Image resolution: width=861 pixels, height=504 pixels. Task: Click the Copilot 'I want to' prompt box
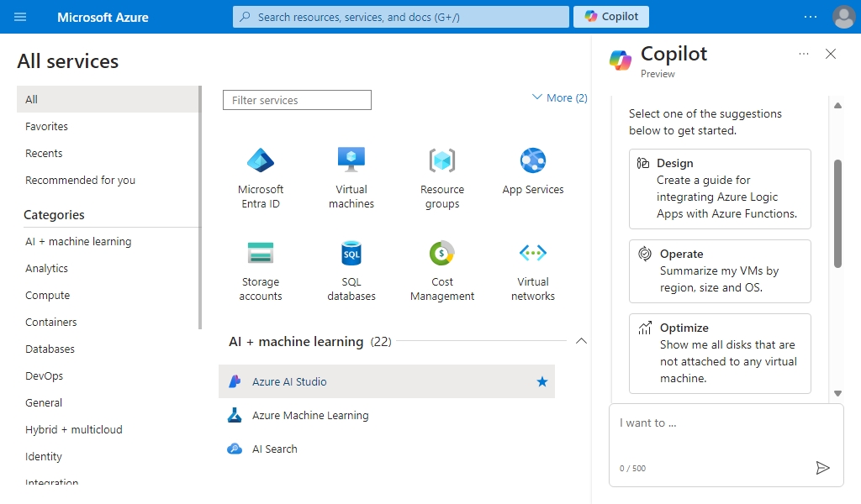coord(726,444)
